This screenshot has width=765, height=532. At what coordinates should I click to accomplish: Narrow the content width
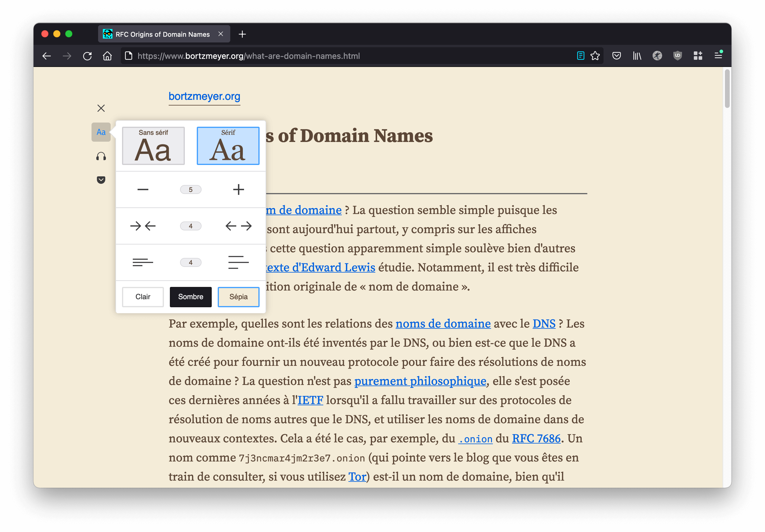[143, 226]
